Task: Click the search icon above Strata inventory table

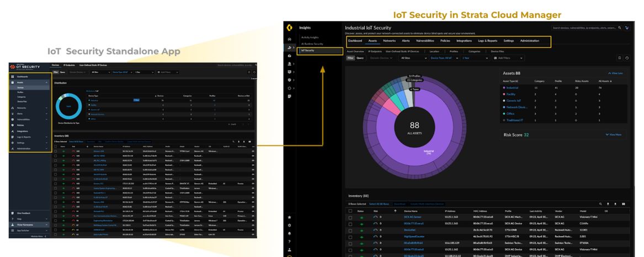Action: [x=600, y=204]
